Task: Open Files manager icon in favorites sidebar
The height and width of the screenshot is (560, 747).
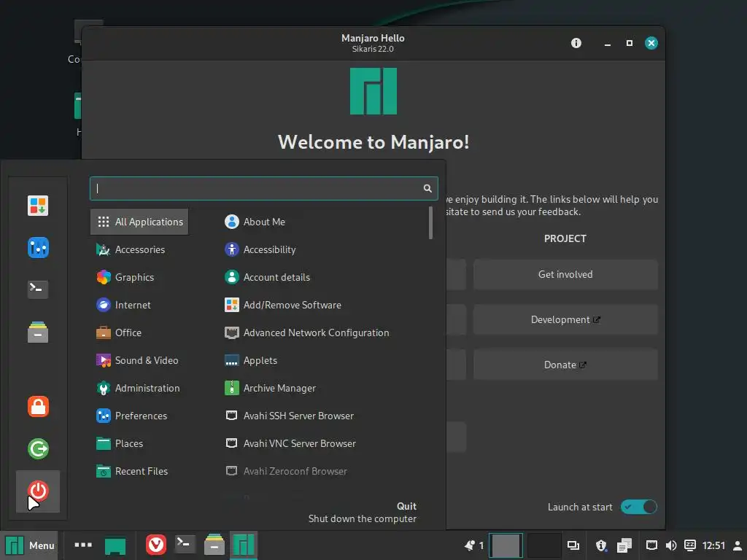Action: 38,332
